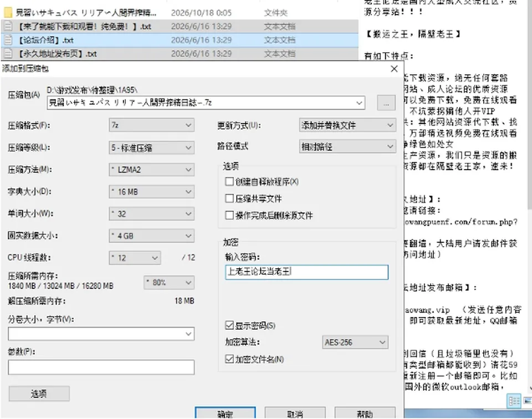Confirm with the 确定 button
This screenshot has width=532, height=419.
[226, 413]
